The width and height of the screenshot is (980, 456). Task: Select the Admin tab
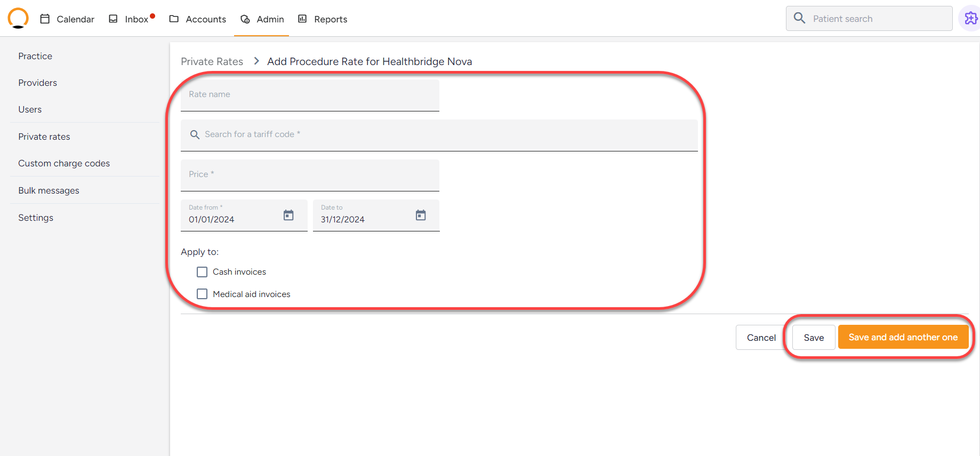tap(262, 19)
